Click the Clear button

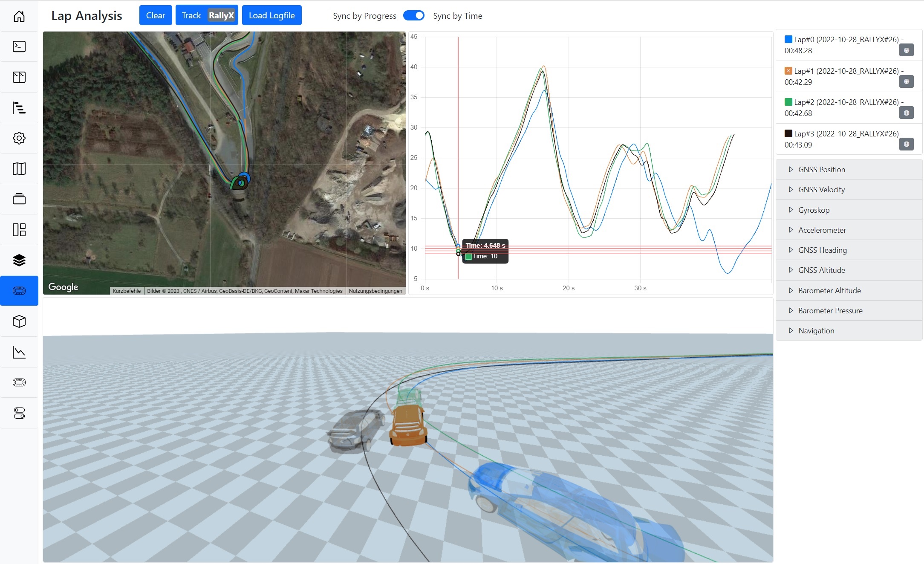pos(156,15)
